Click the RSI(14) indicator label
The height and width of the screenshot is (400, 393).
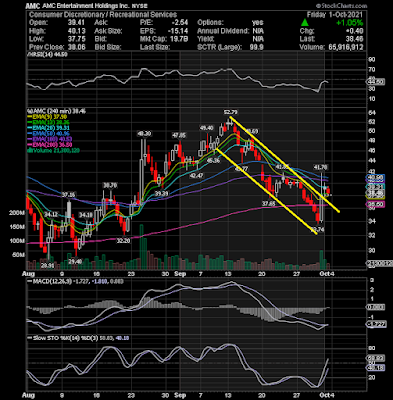click(47, 55)
